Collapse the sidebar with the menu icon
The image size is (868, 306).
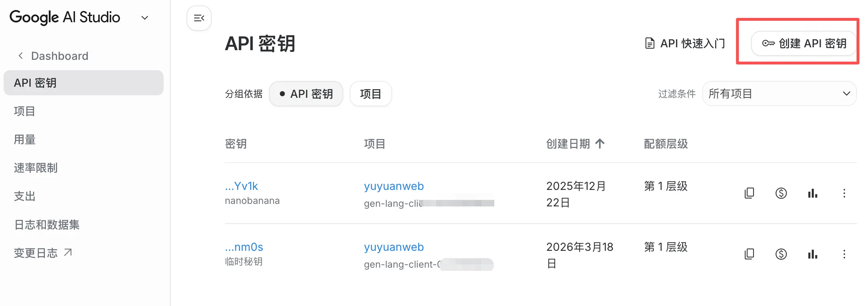pyautogui.click(x=199, y=18)
